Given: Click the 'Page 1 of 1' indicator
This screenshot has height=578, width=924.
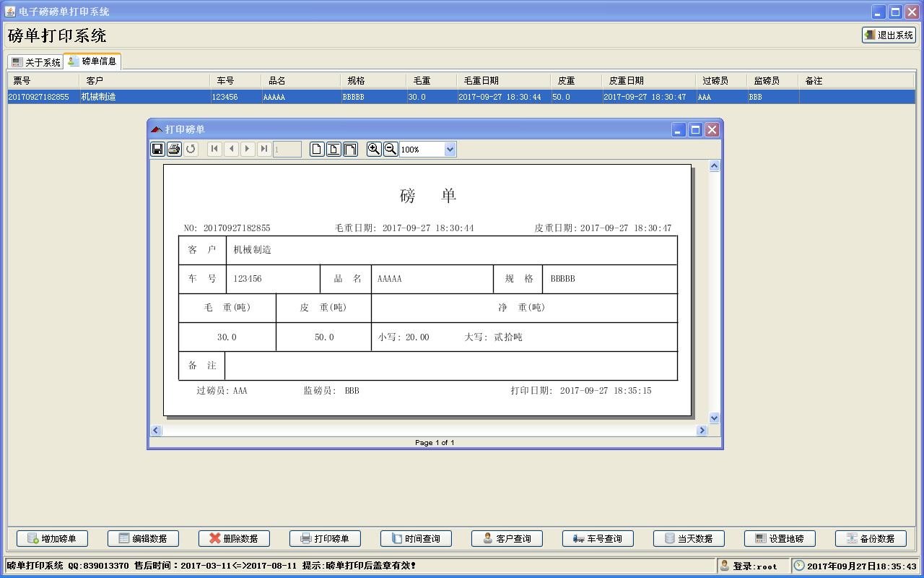Looking at the screenshot, I should (435, 442).
